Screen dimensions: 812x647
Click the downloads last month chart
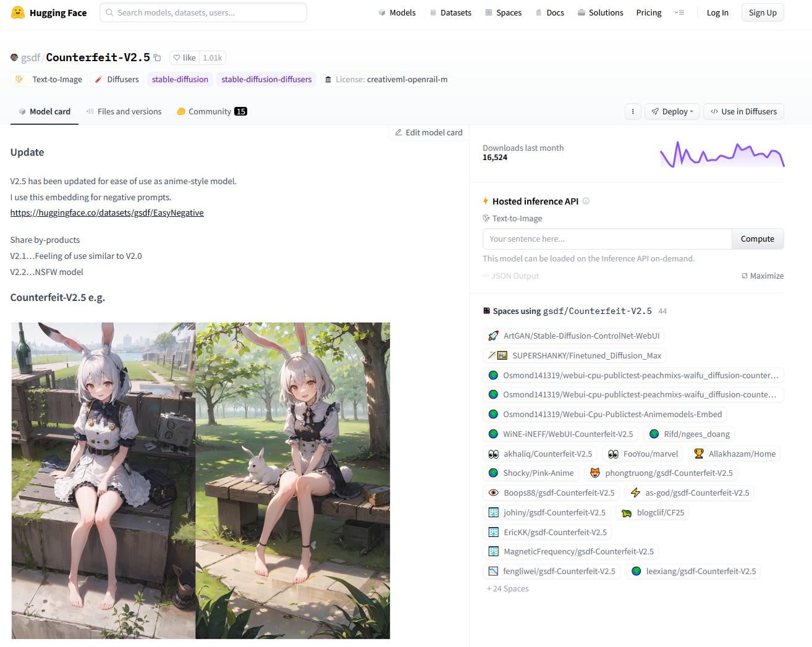[x=722, y=154]
